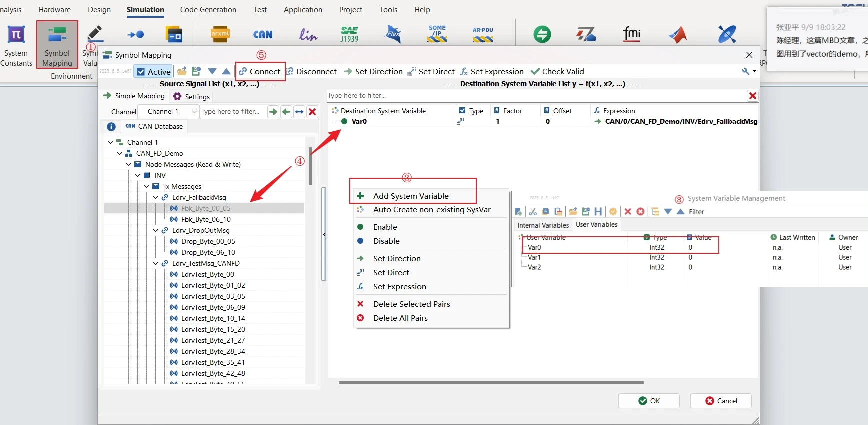Open the Channel 1 dropdown
868x425 pixels.
coord(168,112)
